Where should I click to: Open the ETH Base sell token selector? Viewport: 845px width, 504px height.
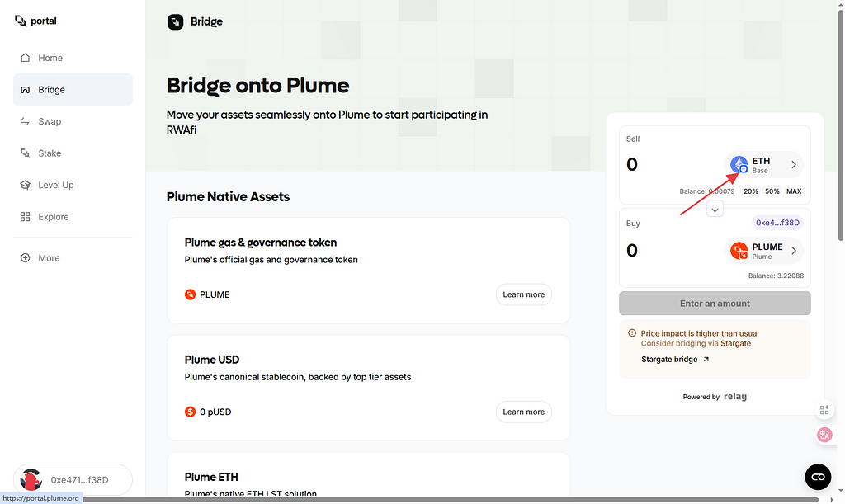coord(763,165)
